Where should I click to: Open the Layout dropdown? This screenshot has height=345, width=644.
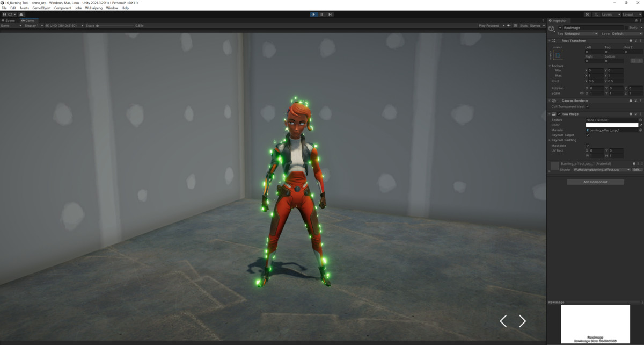pos(632,15)
